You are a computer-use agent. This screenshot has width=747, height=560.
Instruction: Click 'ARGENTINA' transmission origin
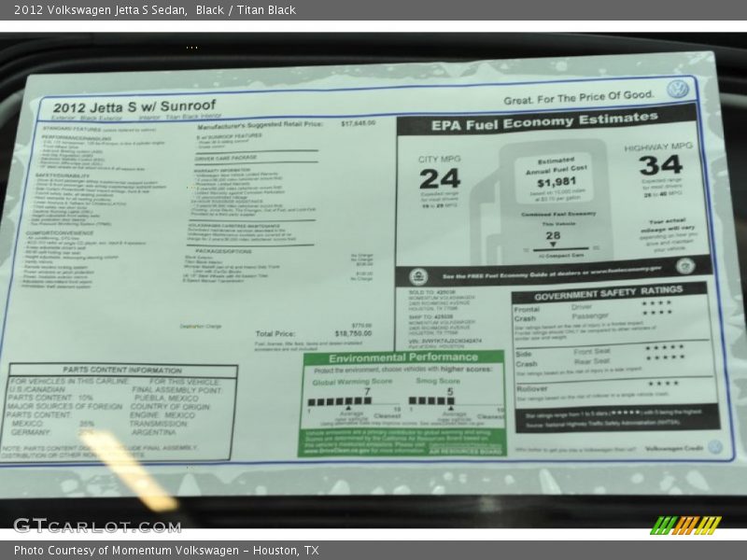[153, 432]
